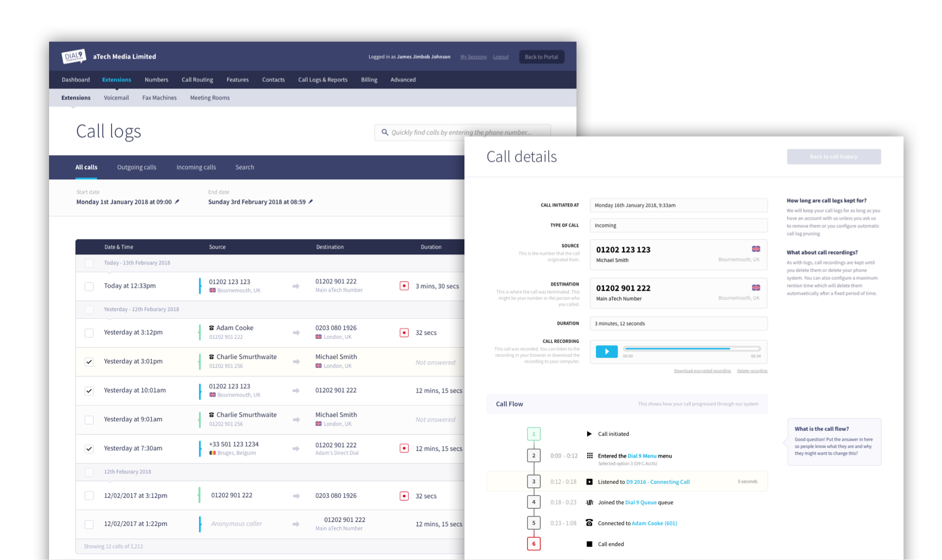
Task: Click recording icon on Yesterday 7:30am call
Action: click(404, 448)
